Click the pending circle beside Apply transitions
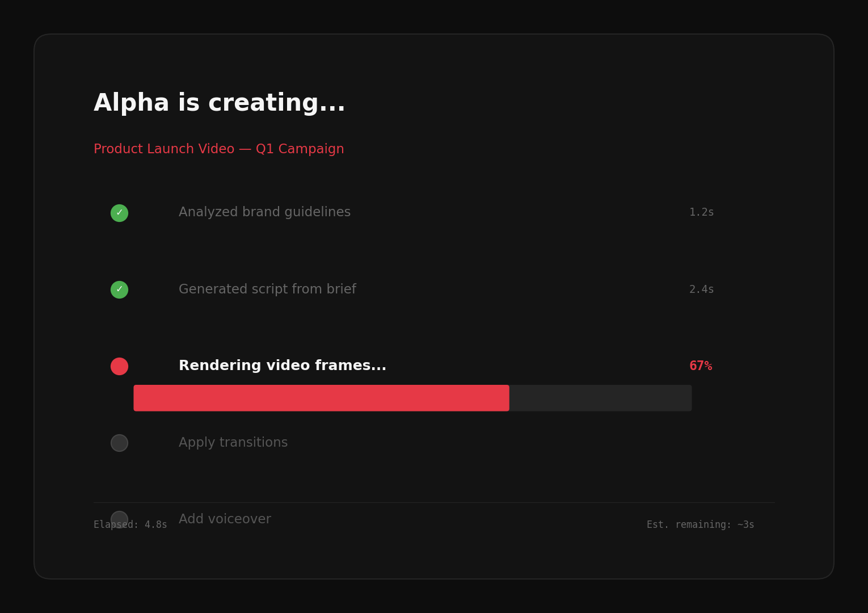This screenshot has height=613, width=868. click(119, 443)
